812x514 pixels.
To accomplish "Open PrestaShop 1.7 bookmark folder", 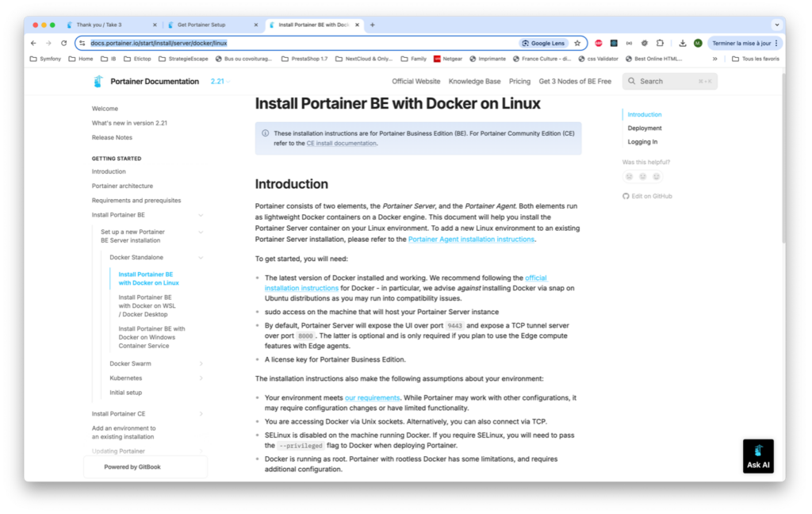I will pyautogui.click(x=304, y=59).
